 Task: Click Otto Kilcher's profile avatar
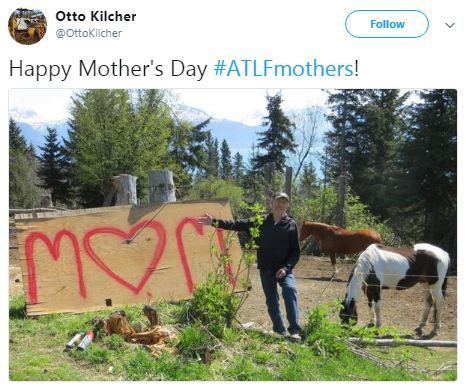point(27,26)
